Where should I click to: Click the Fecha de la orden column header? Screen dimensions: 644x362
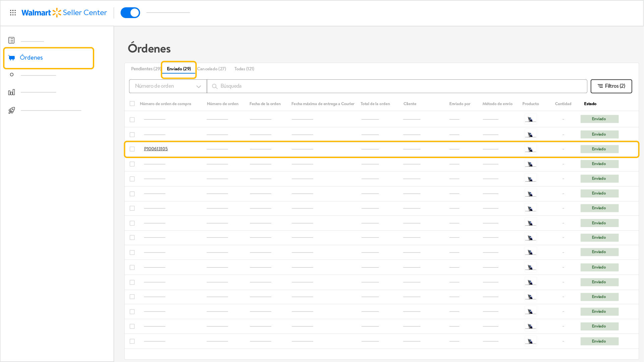tap(265, 104)
